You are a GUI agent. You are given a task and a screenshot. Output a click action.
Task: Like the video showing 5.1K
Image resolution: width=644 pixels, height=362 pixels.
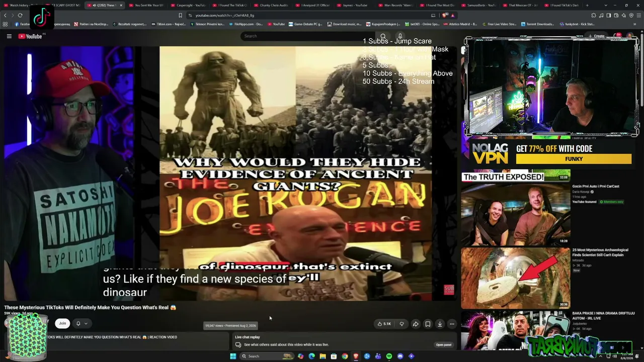384,324
